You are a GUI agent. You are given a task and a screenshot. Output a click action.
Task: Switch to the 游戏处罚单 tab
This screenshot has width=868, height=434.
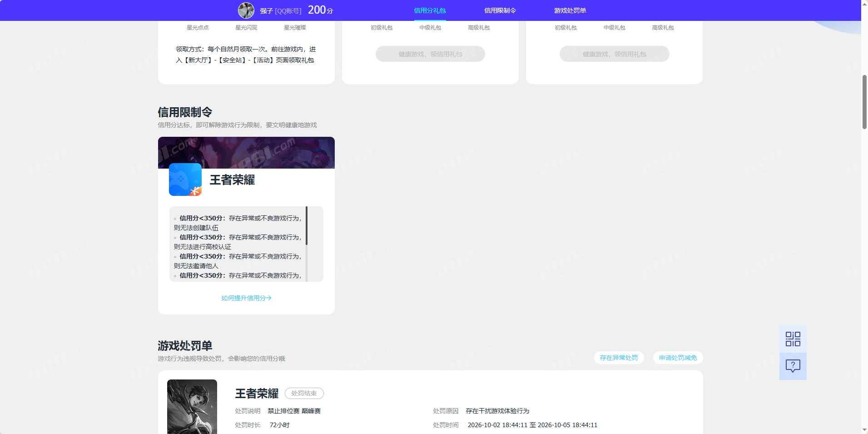[570, 10]
